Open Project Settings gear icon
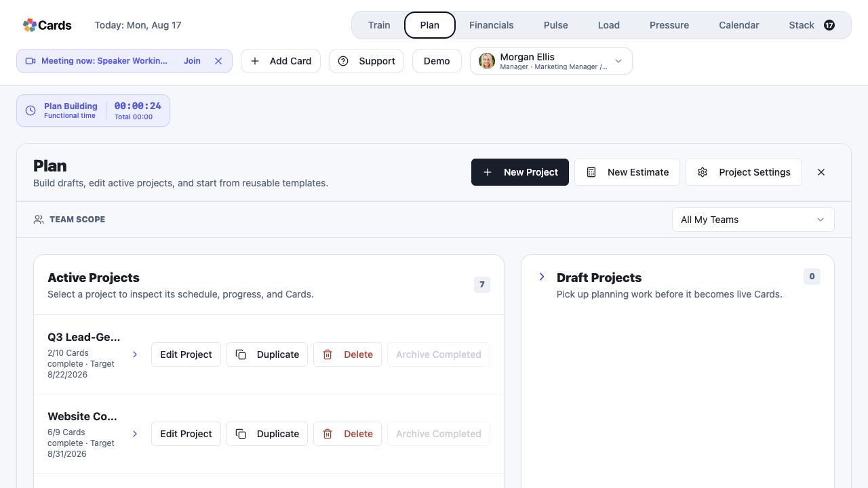The height and width of the screenshot is (488, 868). [744, 172]
